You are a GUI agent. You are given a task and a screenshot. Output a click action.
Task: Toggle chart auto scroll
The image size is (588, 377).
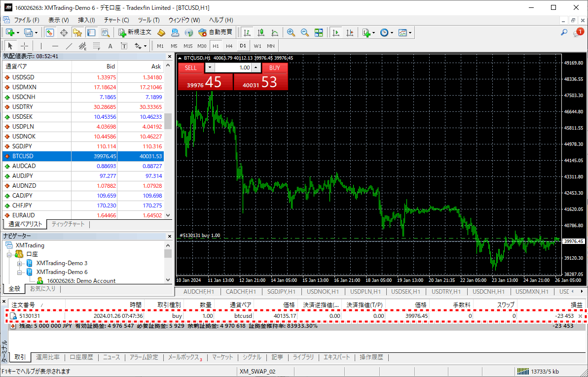(336, 33)
